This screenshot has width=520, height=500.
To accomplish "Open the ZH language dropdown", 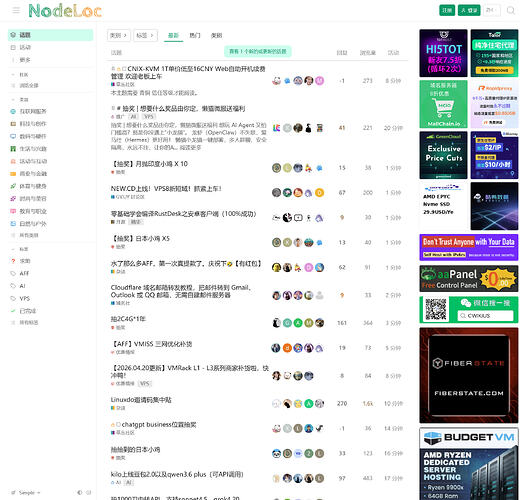I will [492, 10].
